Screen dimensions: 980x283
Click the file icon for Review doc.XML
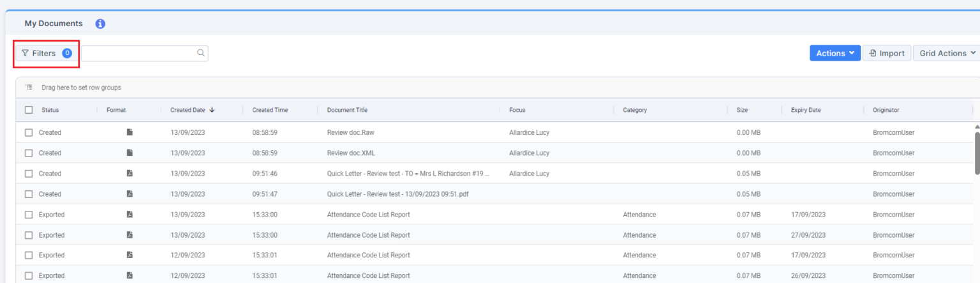click(x=130, y=153)
